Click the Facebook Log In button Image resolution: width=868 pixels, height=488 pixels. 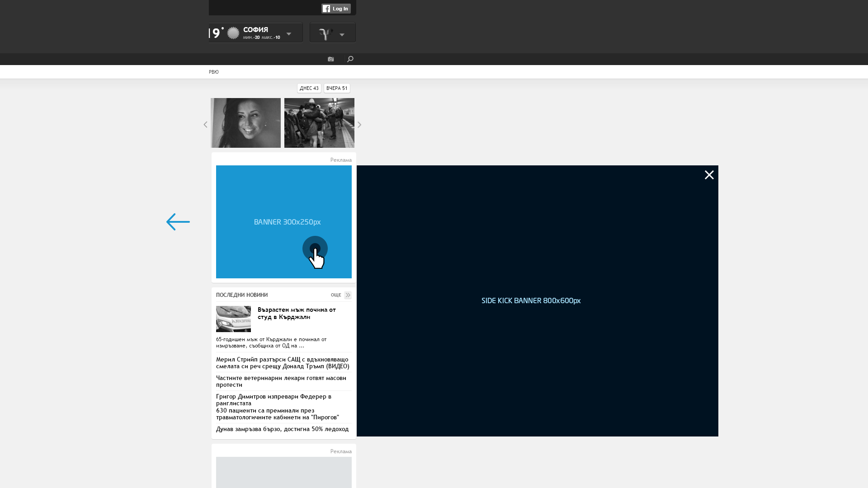coord(336,9)
